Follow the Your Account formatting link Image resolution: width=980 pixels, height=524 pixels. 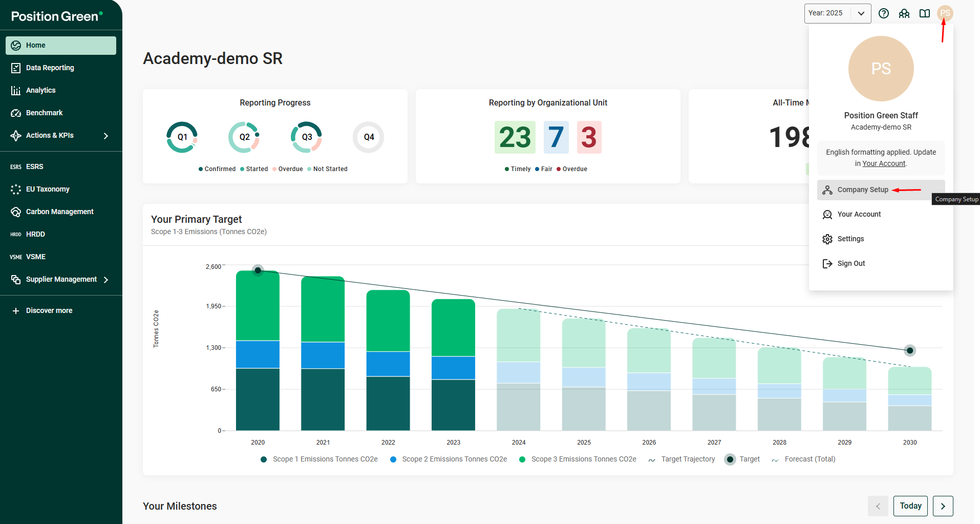point(883,164)
